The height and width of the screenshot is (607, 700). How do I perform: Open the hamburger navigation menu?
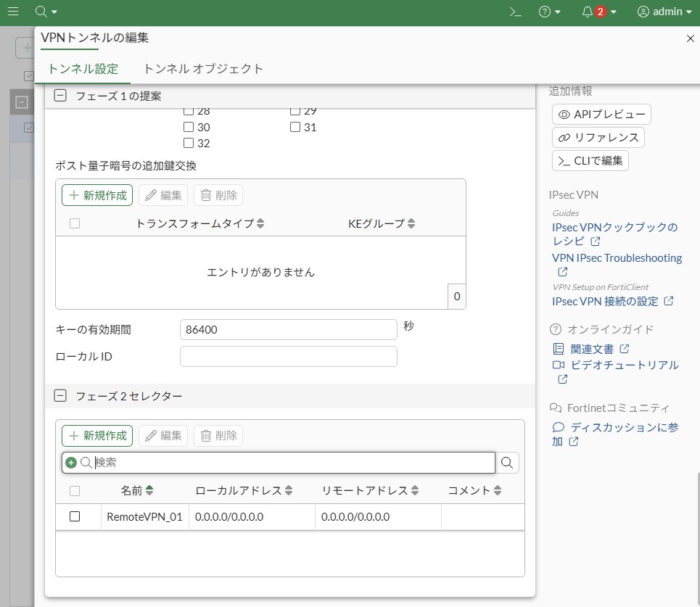pyautogui.click(x=13, y=12)
